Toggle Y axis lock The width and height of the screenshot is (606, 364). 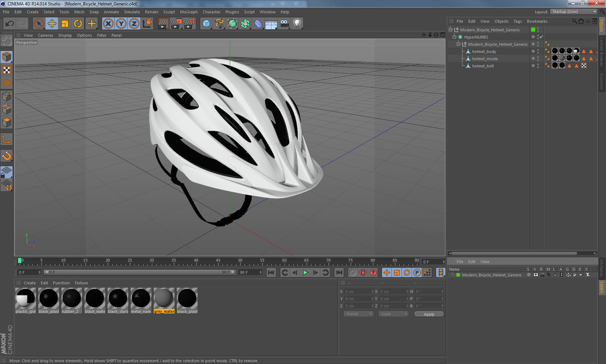point(121,24)
